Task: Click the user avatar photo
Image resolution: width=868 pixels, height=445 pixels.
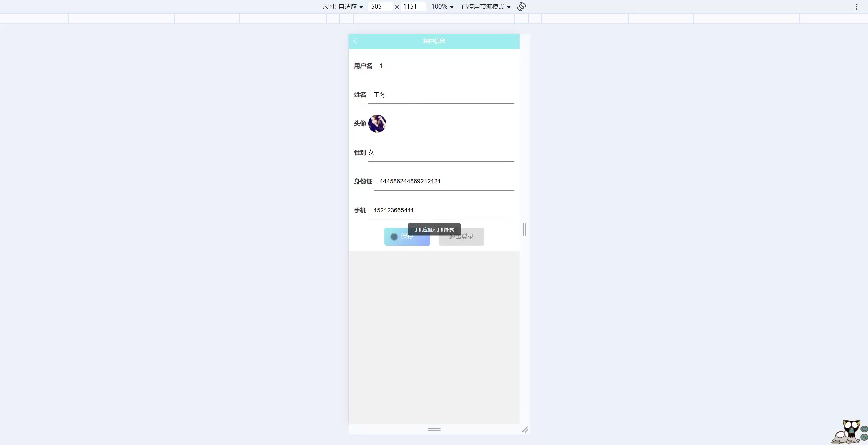Action: tap(377, 123)
